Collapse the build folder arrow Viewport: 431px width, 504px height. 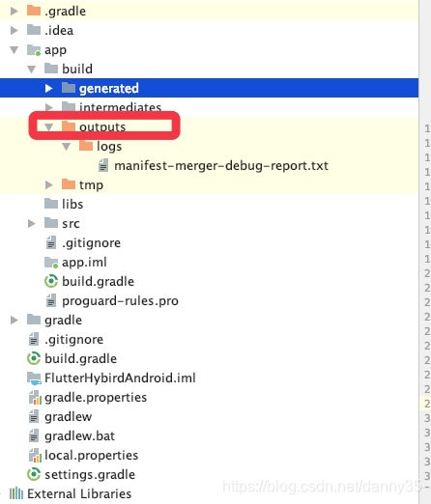coord(32,70)
